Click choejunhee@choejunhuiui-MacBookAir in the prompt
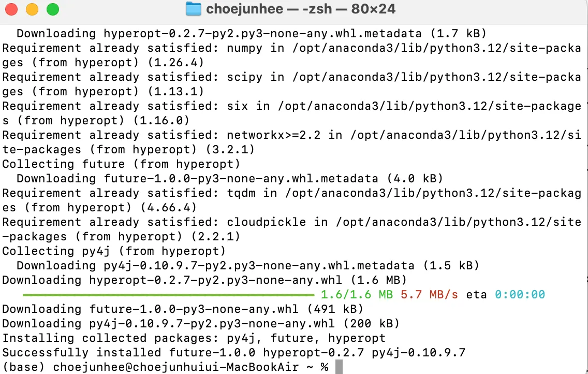Screen dimensions: 588x374 (176, 367)
